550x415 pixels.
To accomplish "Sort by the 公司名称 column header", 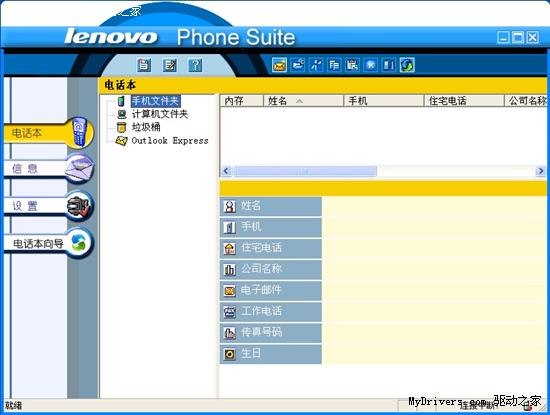I will pyautogui.click(x=526, y=101).
